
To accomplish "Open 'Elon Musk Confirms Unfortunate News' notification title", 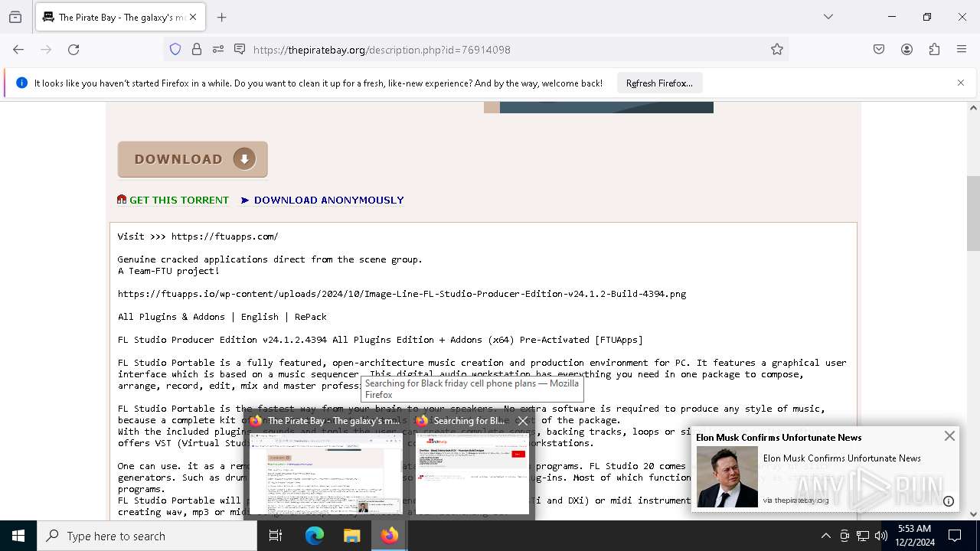I will click(779, 438).
